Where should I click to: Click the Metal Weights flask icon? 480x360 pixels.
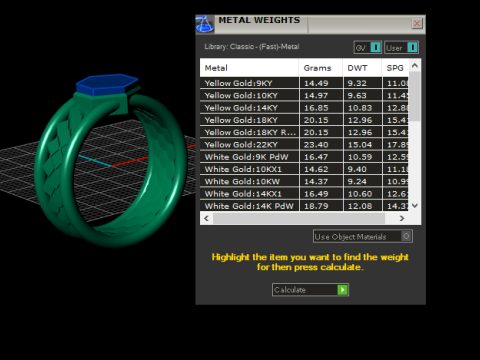coord(204,24)
